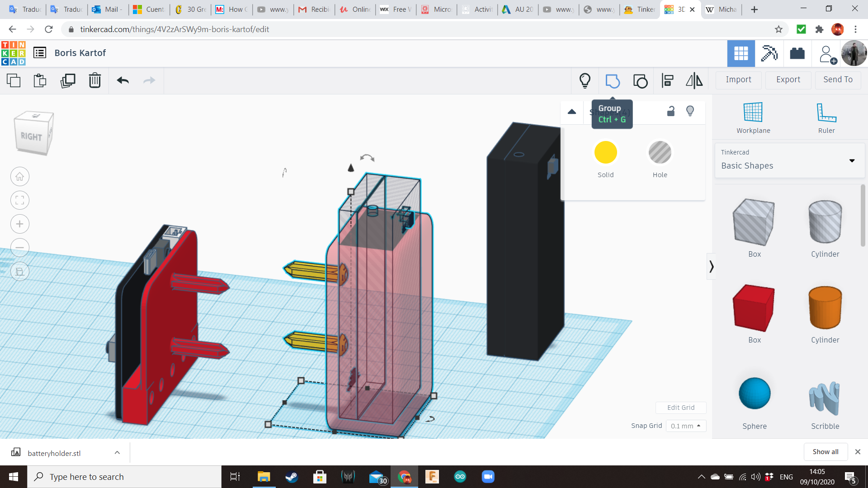The width and height of the screenshot is (868, 488).
Task: Collapse the shape inspector panel
Action: [x=572, y=112]
